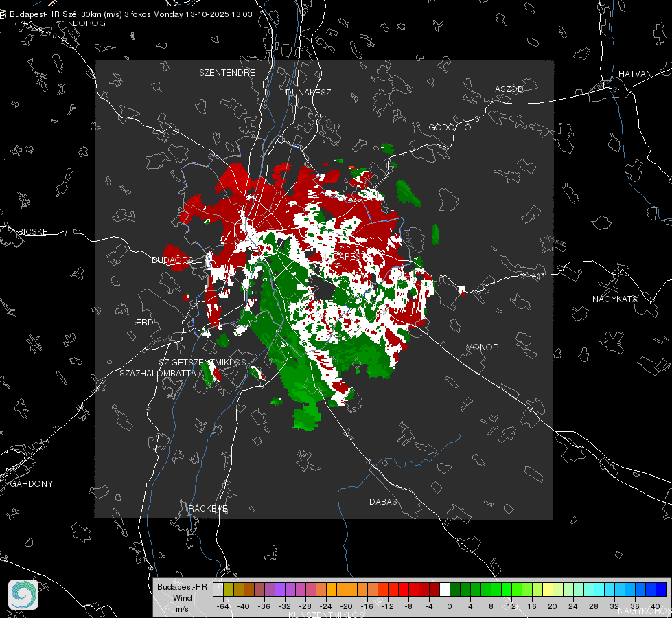This screenshot has width=672, height=618.
Task: Click the Budapest-HR Wind m/s legend title
Action: tap(182, 598)
